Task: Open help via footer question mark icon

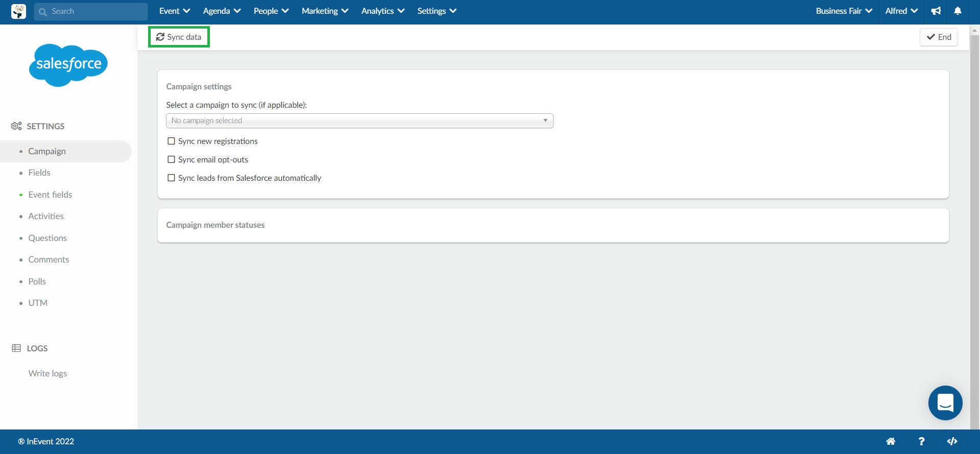Action: click(921, 441)
